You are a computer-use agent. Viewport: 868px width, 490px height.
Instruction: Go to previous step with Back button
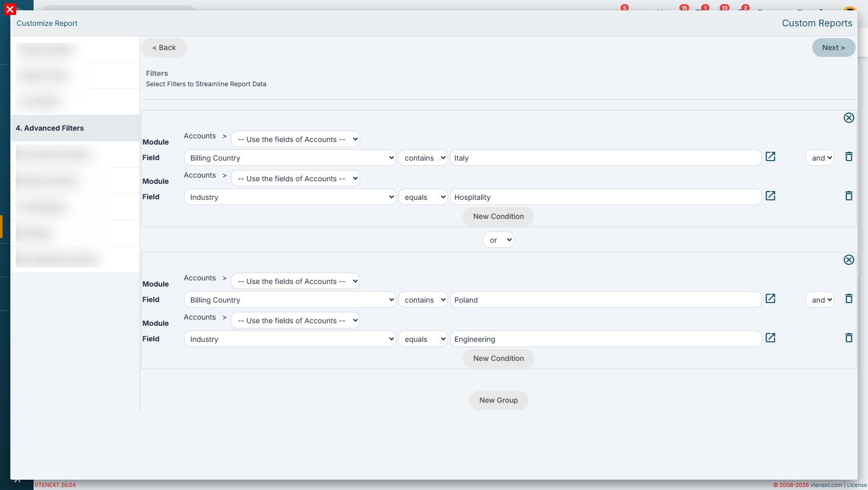164,48
